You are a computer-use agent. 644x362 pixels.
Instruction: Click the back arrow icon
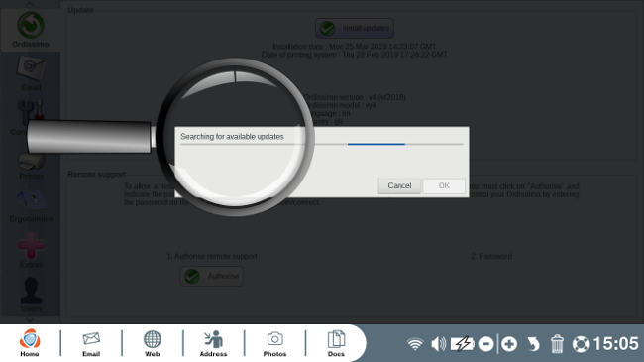pos(533,344)
